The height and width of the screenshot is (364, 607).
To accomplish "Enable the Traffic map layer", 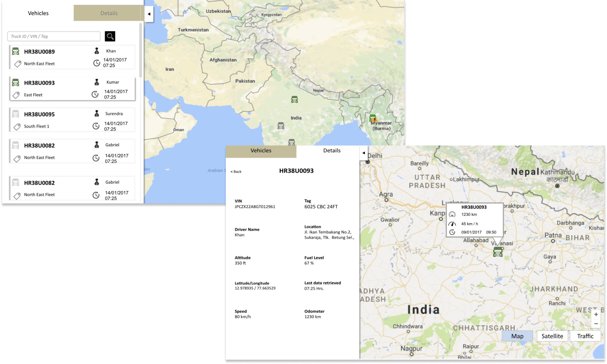I will pos(585,336).
